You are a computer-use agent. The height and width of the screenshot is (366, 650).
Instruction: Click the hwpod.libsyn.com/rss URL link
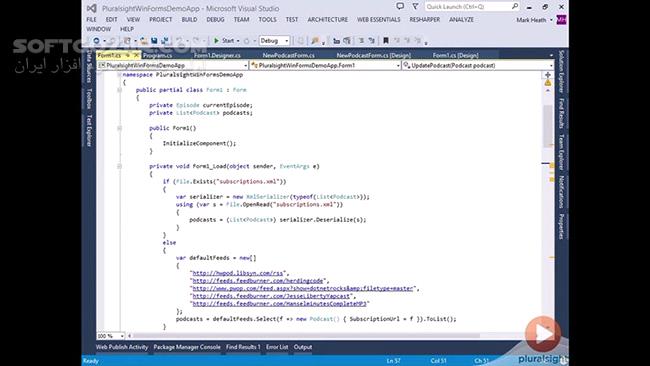[x=238, y=273]
